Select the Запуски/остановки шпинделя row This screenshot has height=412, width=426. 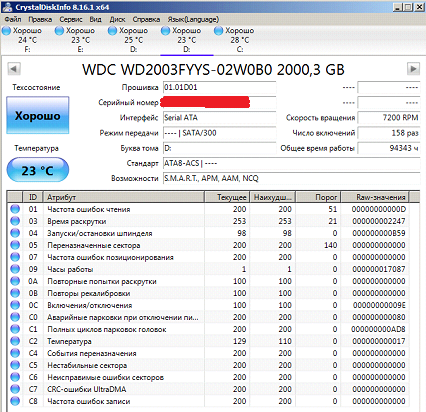[208, 233]
